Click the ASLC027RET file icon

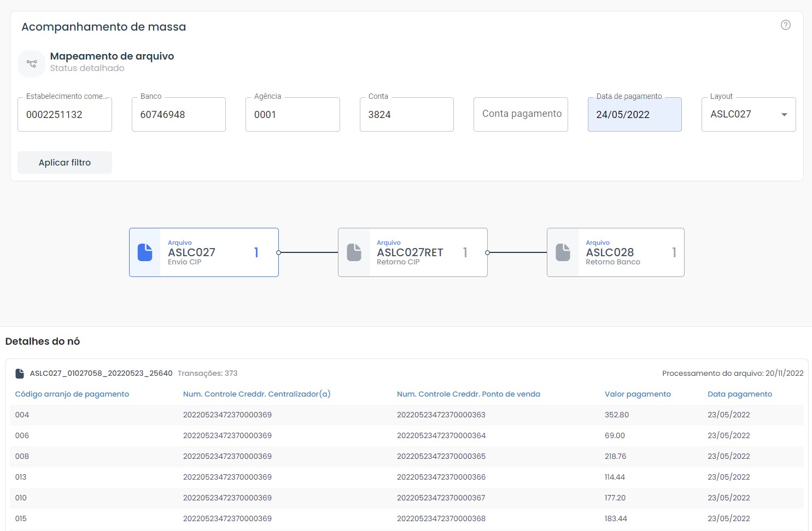coord(354,252)
